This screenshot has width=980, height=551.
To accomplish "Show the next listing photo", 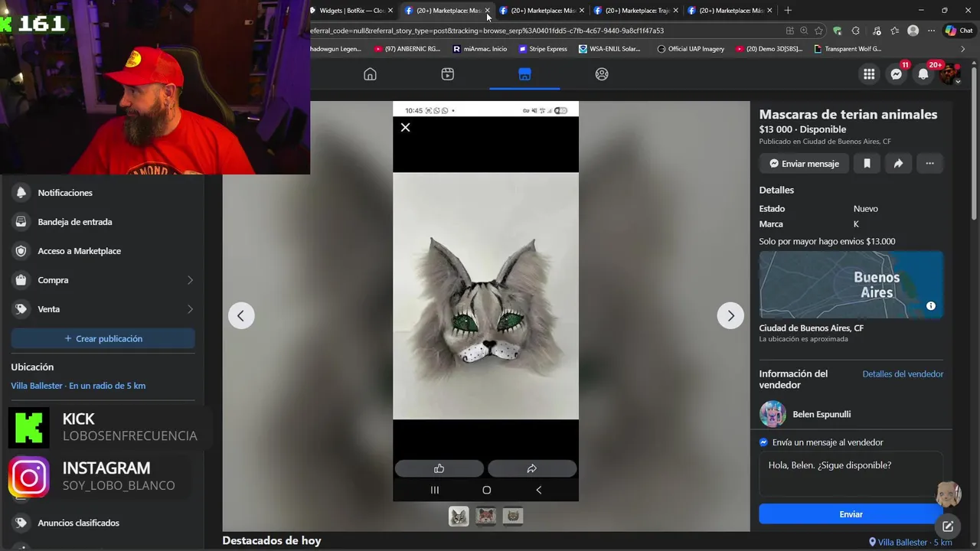I will [730, 315].
